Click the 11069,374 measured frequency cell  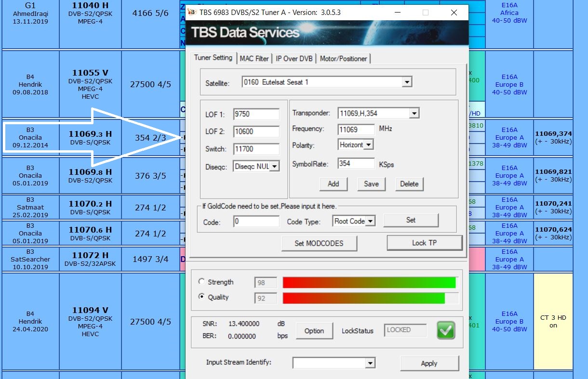553,137
